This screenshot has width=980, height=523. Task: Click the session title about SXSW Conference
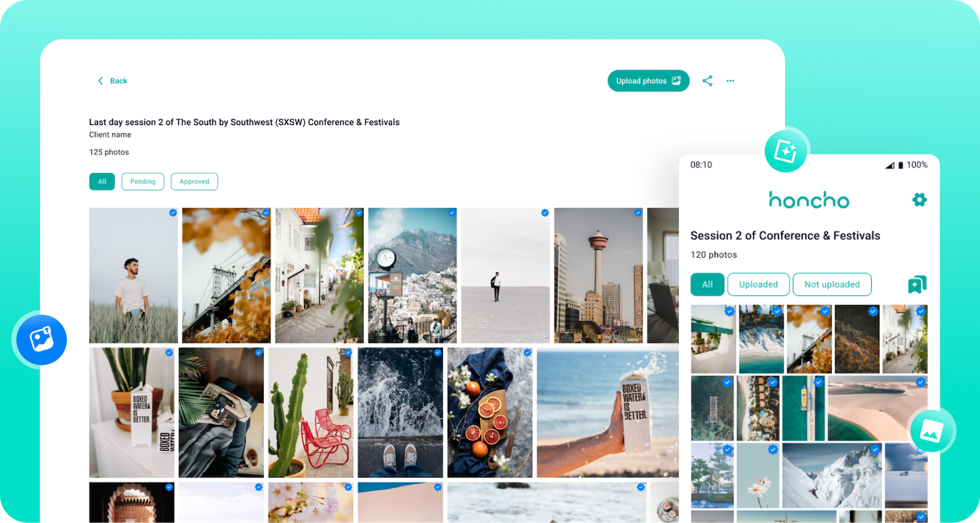(244, 122)
